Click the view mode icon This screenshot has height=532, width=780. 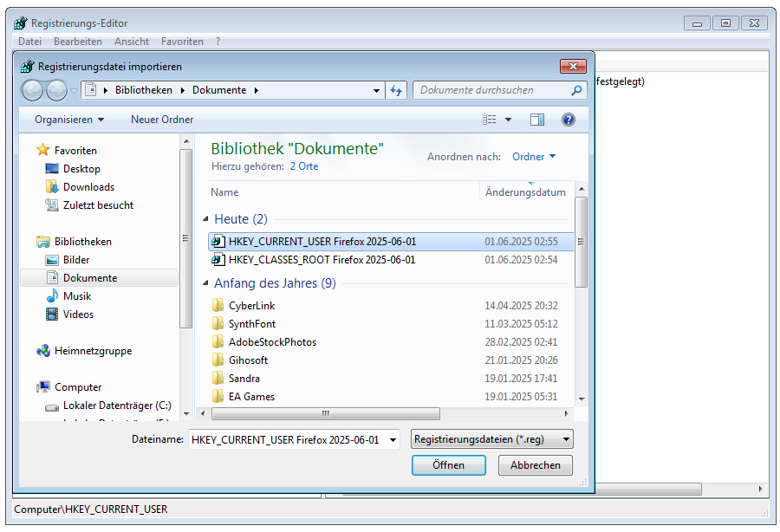[x=491, y=120]
